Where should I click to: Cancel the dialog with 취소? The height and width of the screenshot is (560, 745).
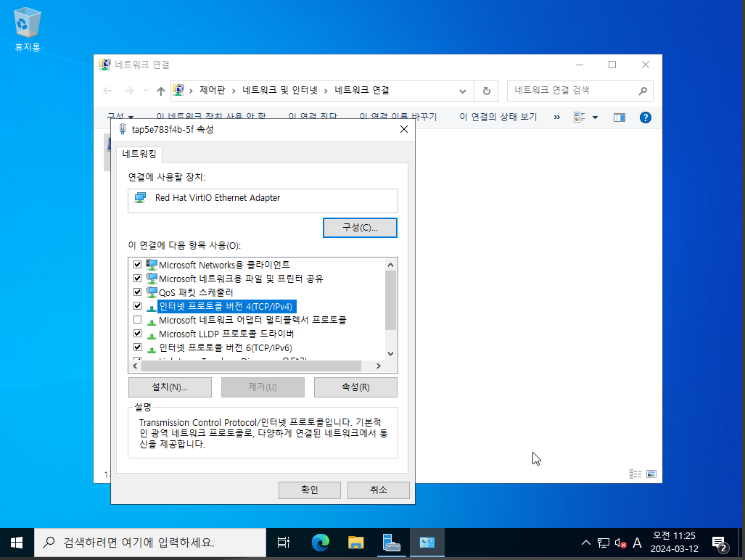click(378, 490)
